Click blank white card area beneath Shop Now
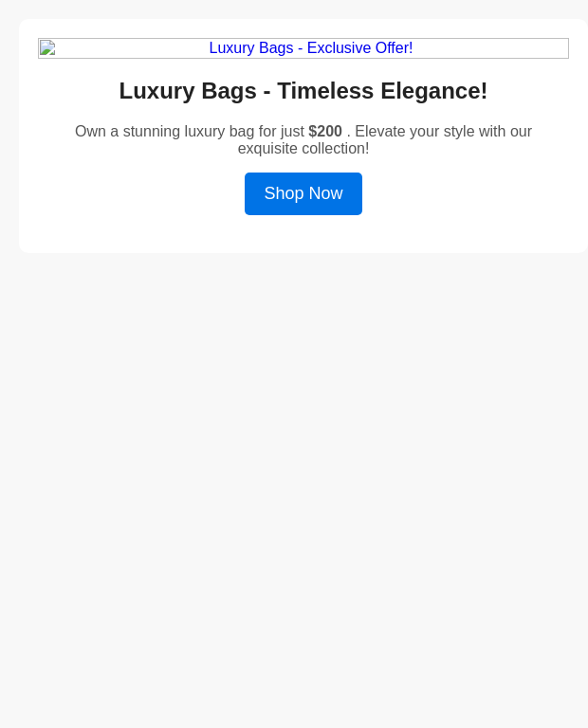 pos(303,234)
